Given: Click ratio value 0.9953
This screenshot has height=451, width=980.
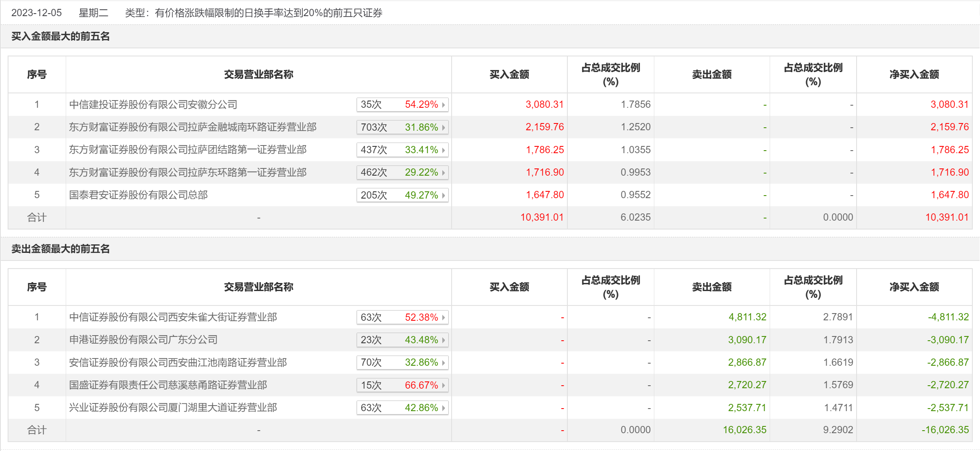Looking at the screenshot, I should coord(636,172).
